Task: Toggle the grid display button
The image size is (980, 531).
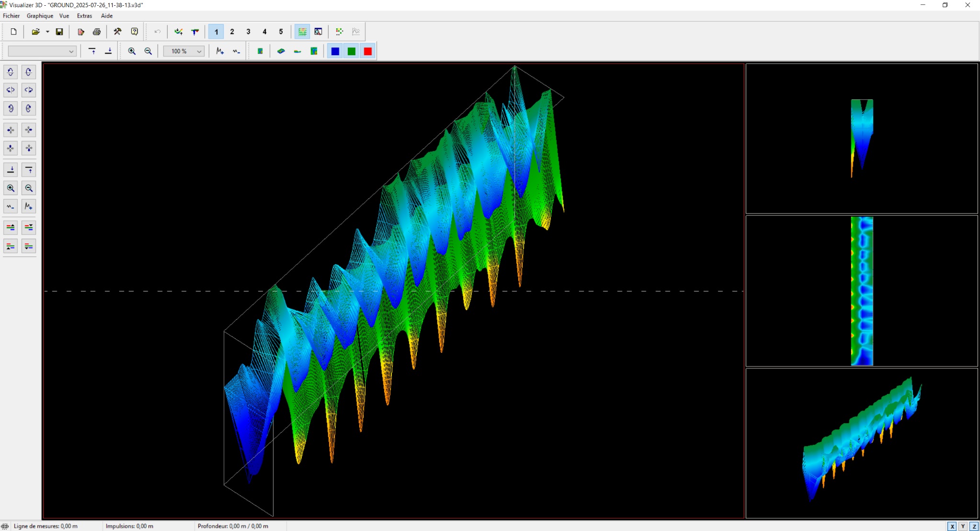Action: (302, 32)
